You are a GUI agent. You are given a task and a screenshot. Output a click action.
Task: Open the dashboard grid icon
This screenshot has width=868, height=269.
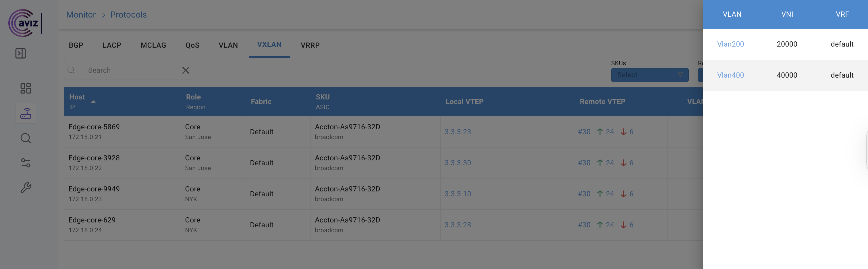click(x=26, y=88)
